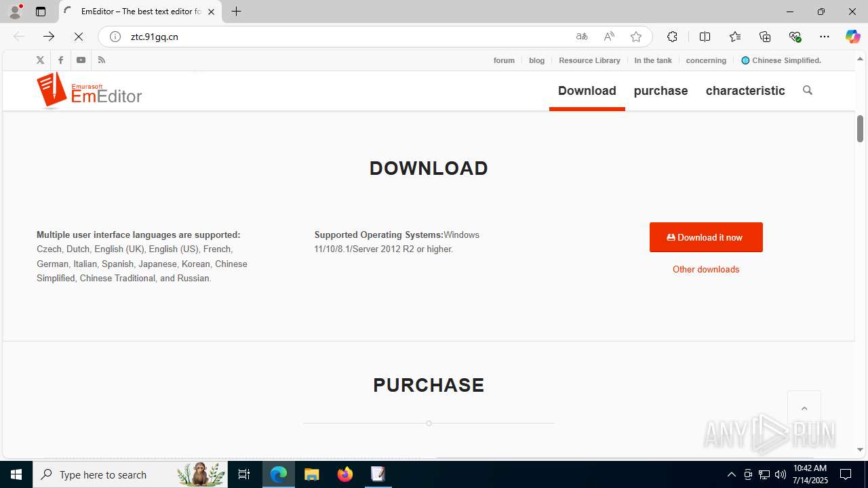
Task: Open the favorites list icon
Action: coord(735,37)
